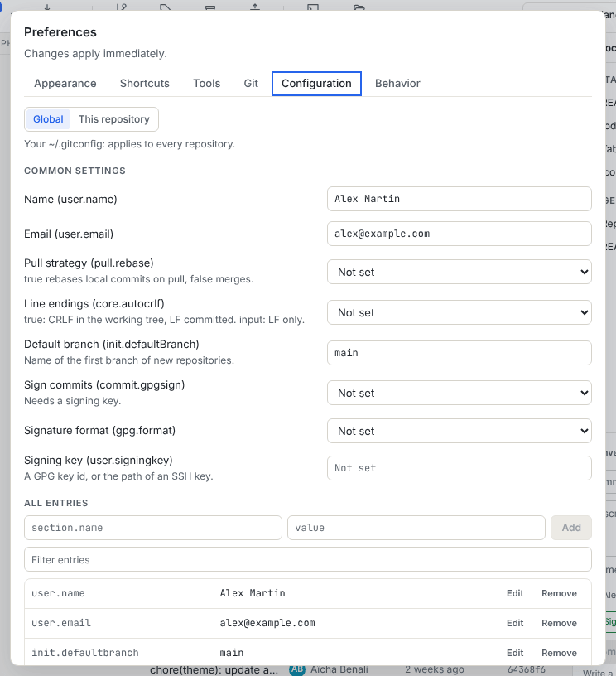Open the Appearance tab

65,83
